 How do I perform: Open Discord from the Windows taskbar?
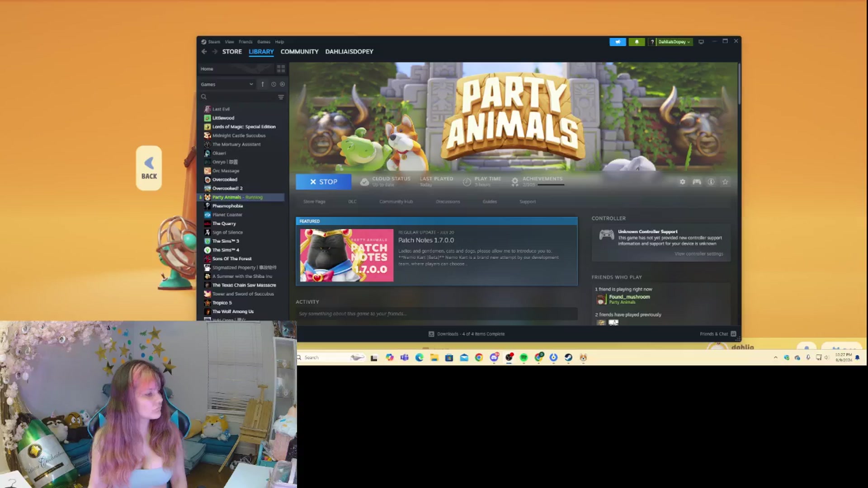coord(494,357)
